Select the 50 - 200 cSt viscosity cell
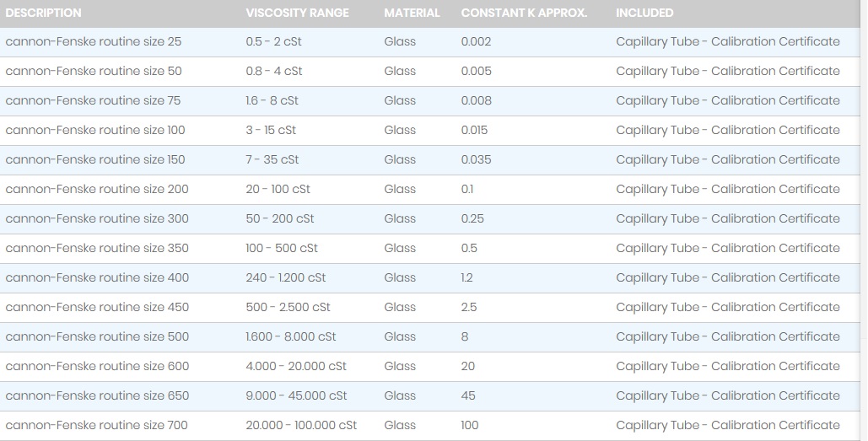 [x=279, y=219]
